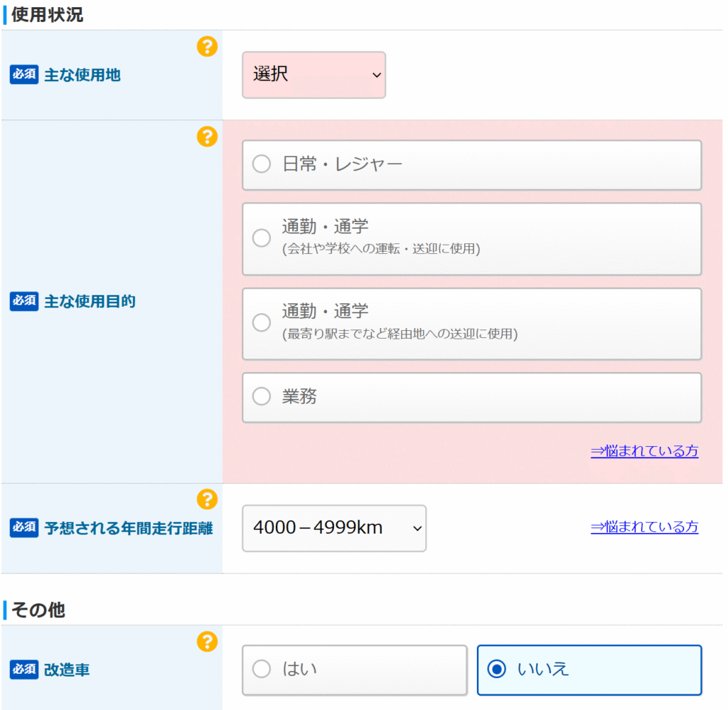
Task: Open 悩まれている方 link under usage purpose options
Action: pos(644,451)
